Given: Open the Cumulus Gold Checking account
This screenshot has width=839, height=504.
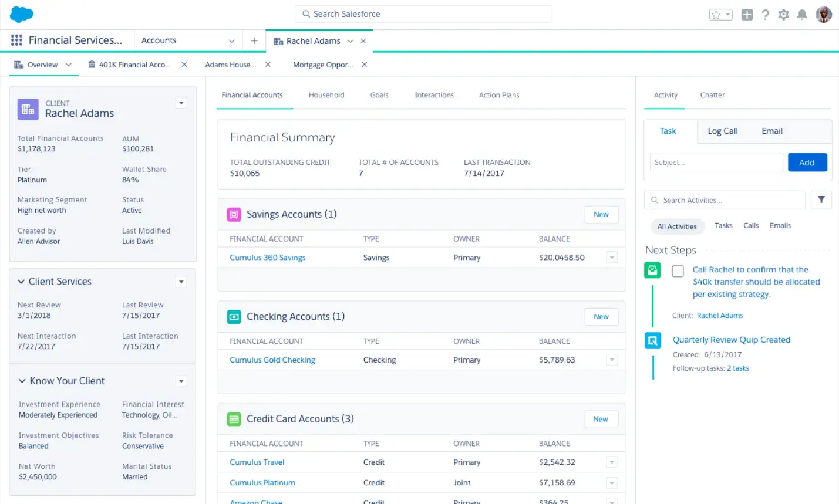Looking at the screenshot, I should pyautogui.click(x=272, y=360).
